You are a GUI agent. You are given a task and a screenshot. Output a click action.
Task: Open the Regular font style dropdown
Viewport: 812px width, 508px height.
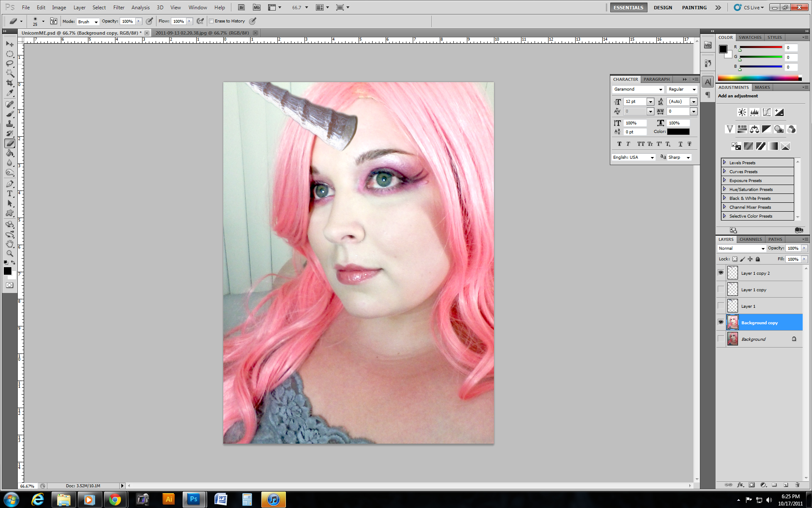[x=682, y=89]
